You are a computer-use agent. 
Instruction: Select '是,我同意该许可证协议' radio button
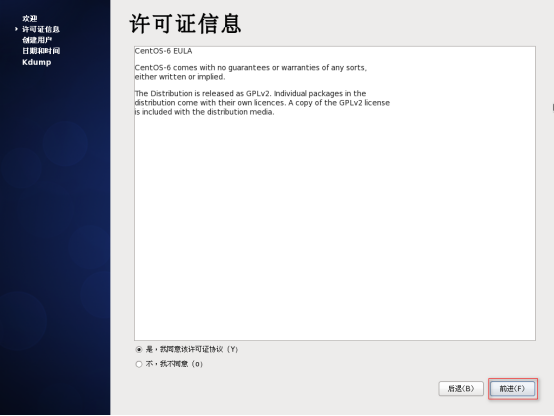coord(139,350)
